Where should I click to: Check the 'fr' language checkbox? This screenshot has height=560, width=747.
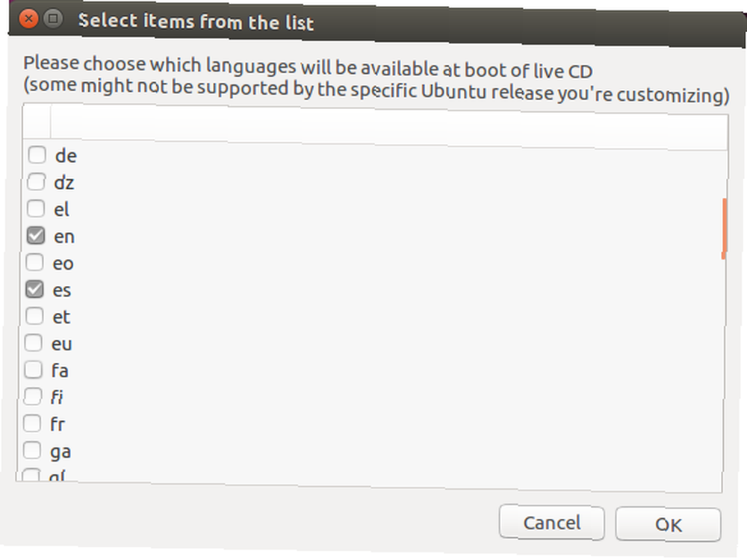32,423
